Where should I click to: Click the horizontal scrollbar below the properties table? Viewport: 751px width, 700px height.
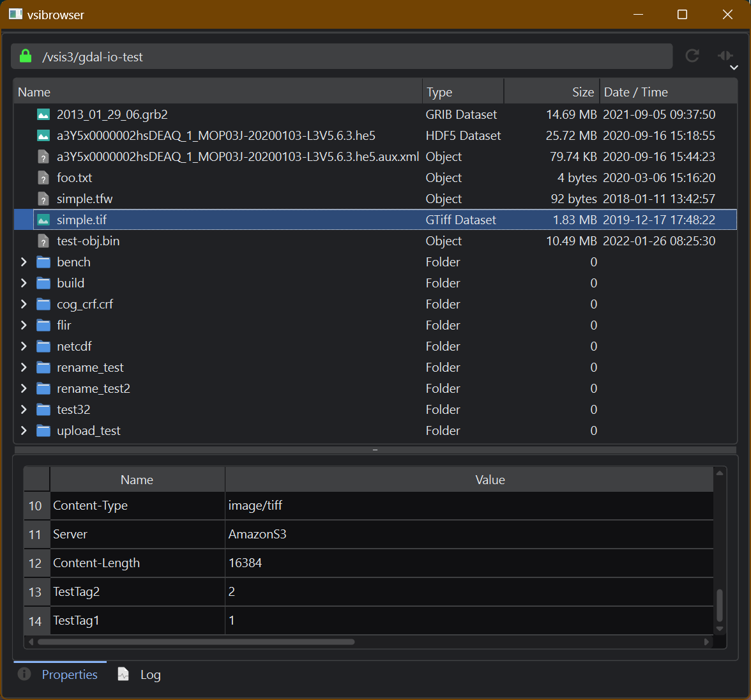point(192,642)
